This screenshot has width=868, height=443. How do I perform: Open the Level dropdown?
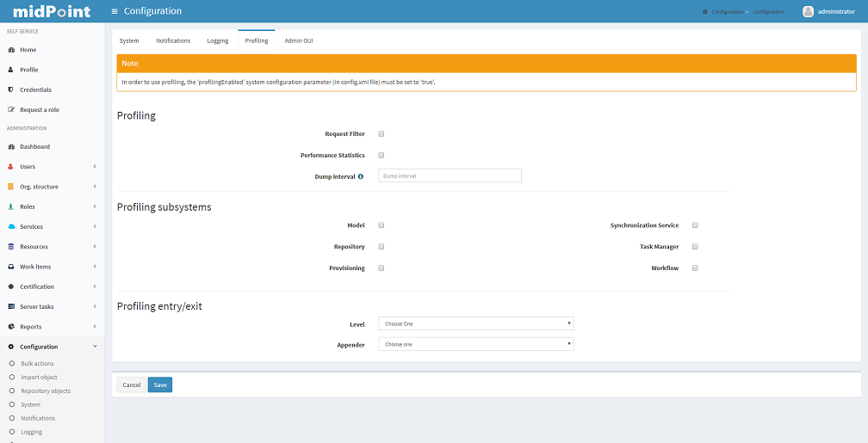pyautogui.click(x=475, y=324)
